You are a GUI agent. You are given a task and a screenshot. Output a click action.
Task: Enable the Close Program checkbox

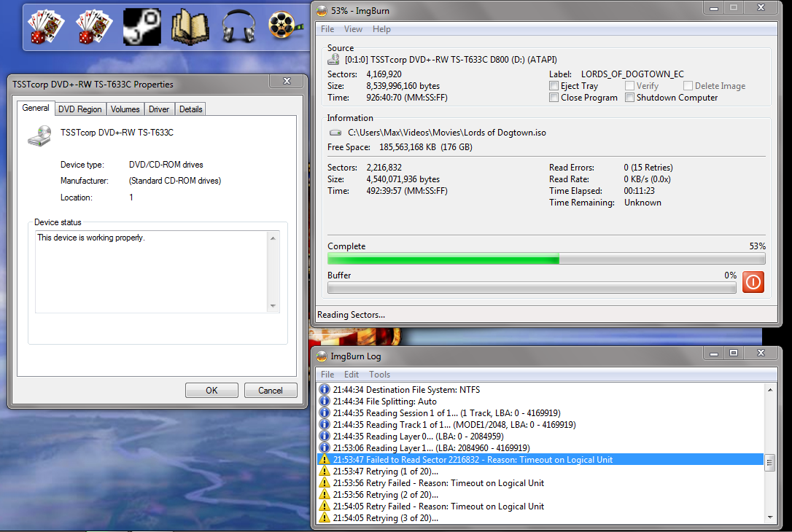coord(554,98)
